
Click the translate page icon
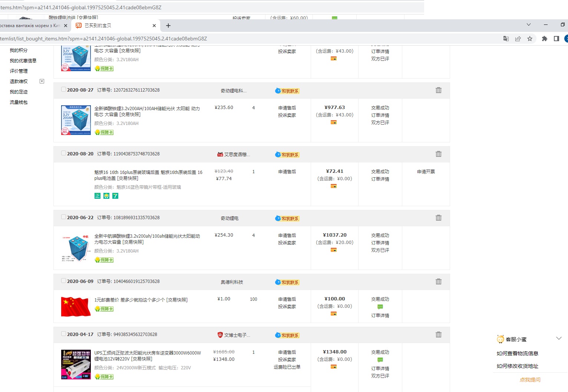[506, 39]
